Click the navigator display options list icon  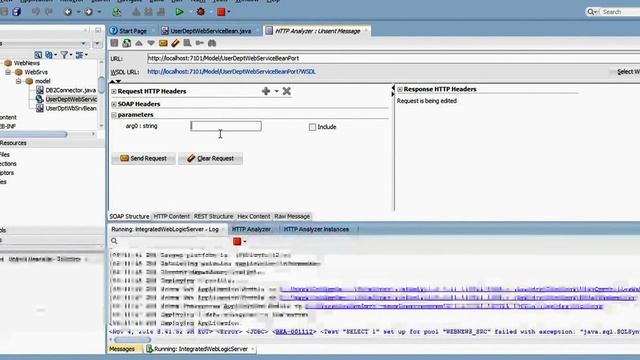click(79, 54)
